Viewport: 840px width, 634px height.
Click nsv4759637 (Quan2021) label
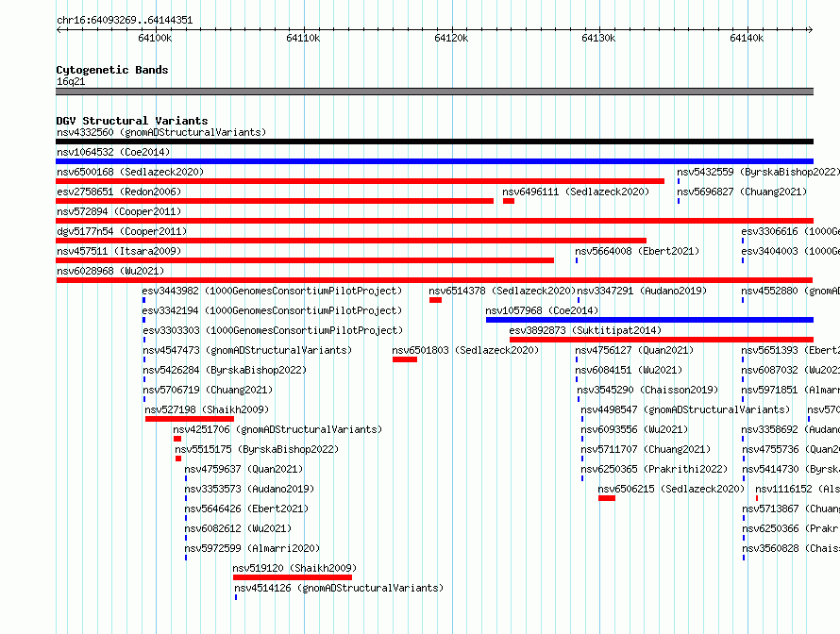(244, 469)
